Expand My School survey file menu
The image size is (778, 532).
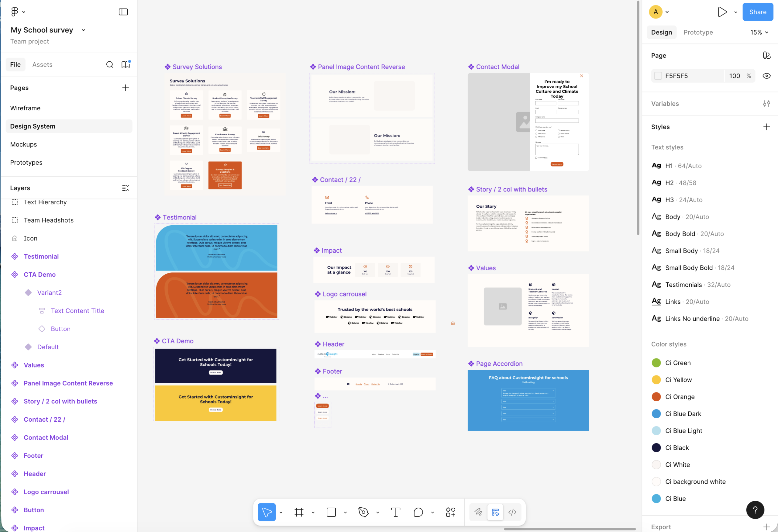point(83,30)
